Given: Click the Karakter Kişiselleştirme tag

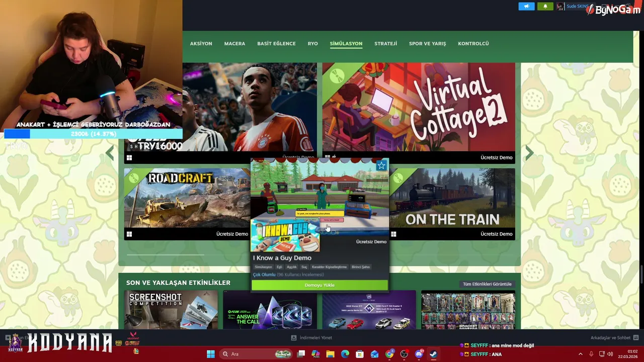Looking at the screenshot, I should [329, 267].
